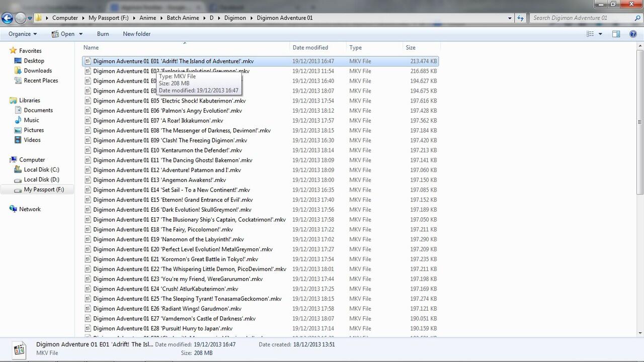Click the Change your view icon
644x362 pixels.
click(590, 34)
